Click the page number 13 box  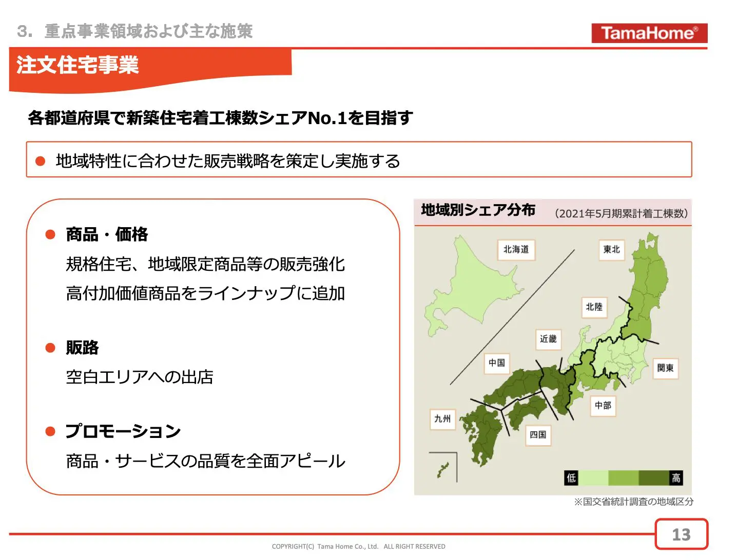[x=681, y=535]
